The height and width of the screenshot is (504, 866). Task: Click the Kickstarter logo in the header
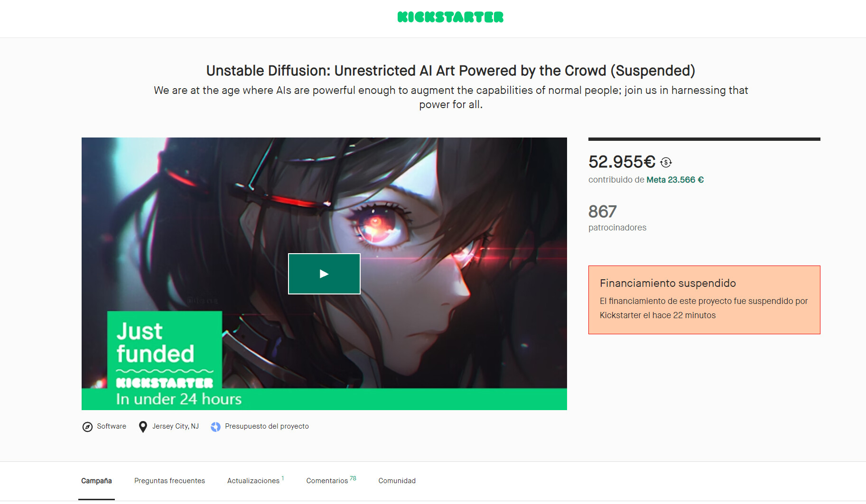click(x=450, y=17)
